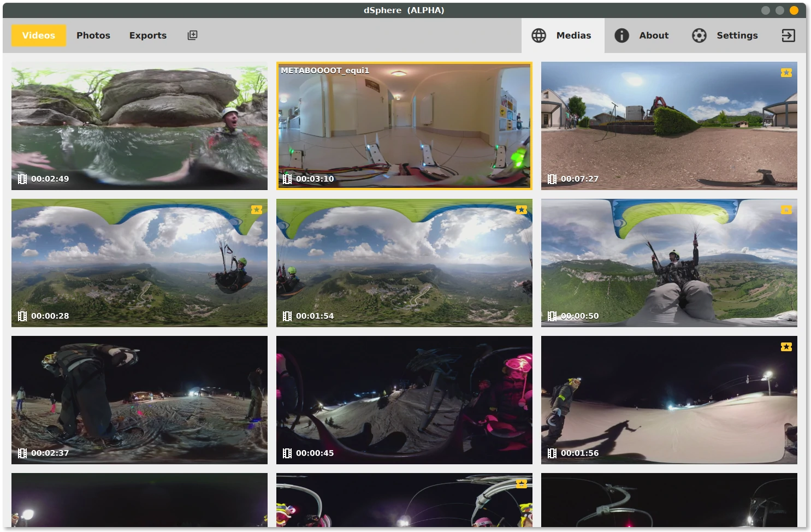
Task: Click the globe icon beside Medias
Action: [x=539, y=36]
